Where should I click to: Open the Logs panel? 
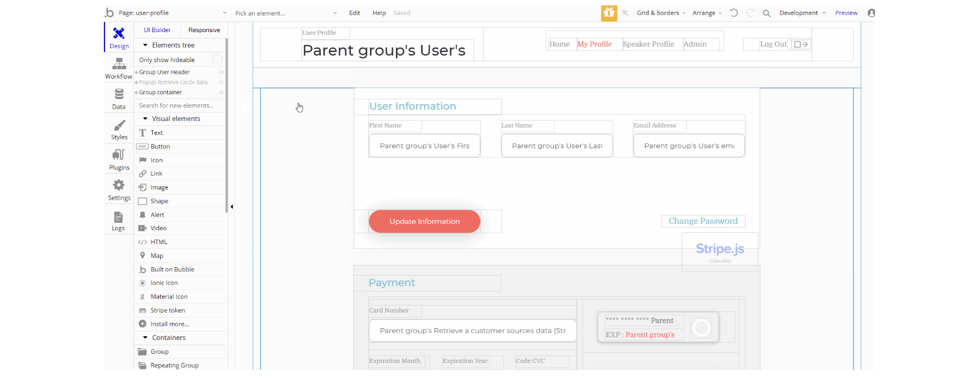[118, 221]
